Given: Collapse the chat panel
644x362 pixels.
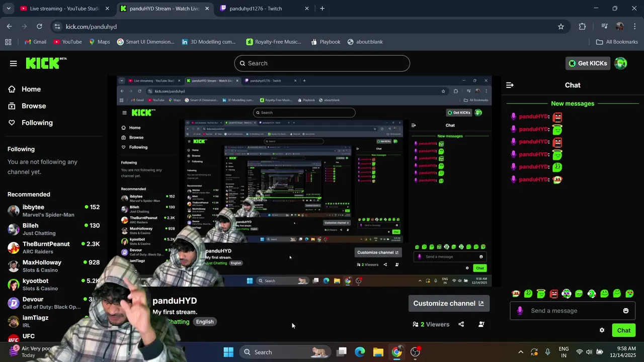Looking at the screenshot, I should 510,85.
